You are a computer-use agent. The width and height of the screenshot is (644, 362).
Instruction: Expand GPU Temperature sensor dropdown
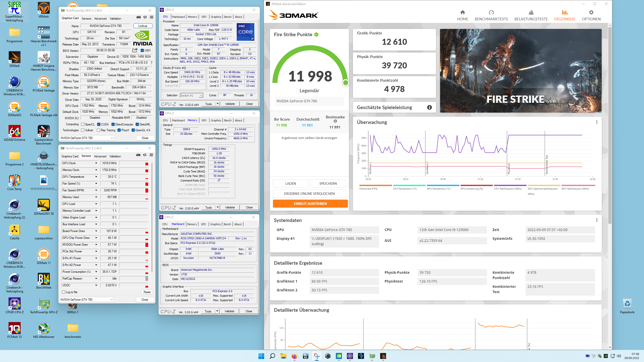coord(96,177)
